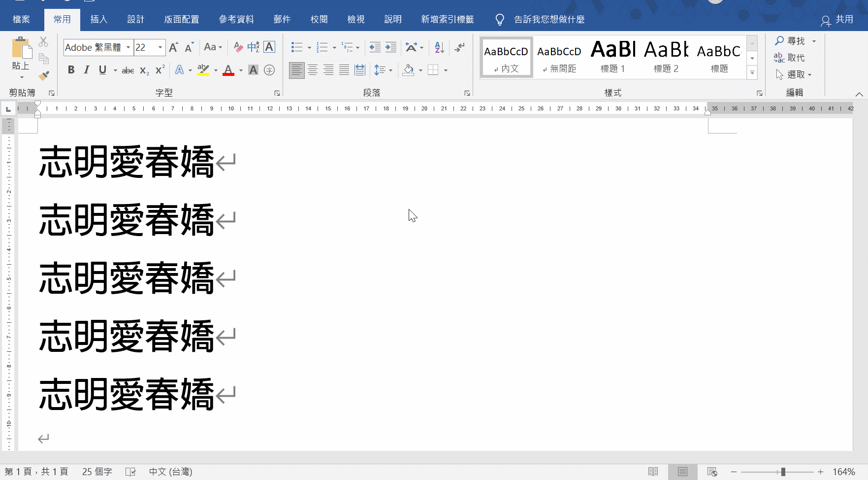Open 選取 dropdown menu
Viewport: 868px width, 480px height.
[x=794, y=74]
